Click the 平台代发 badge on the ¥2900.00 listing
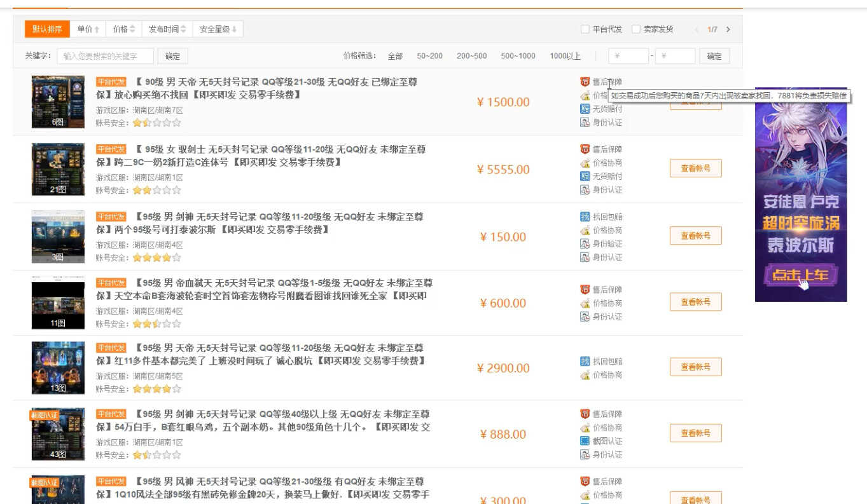 [111, 348]
